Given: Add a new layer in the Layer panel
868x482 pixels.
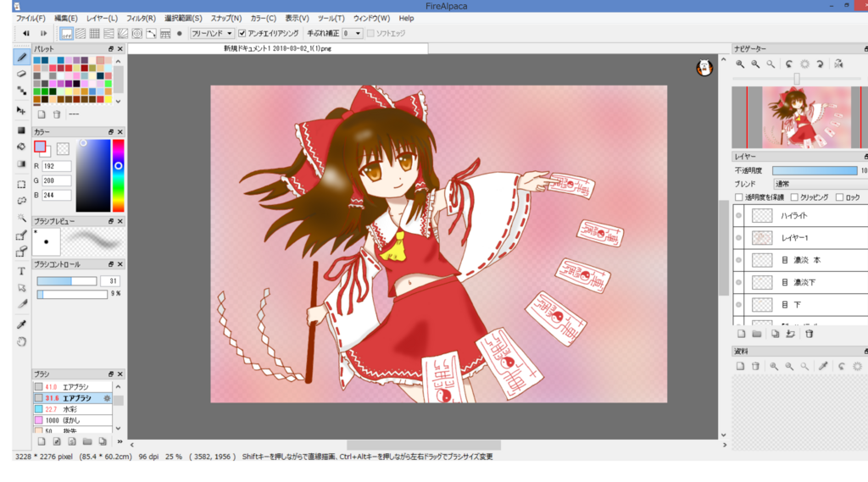Looking at the screenshot, I should [741, 334].
